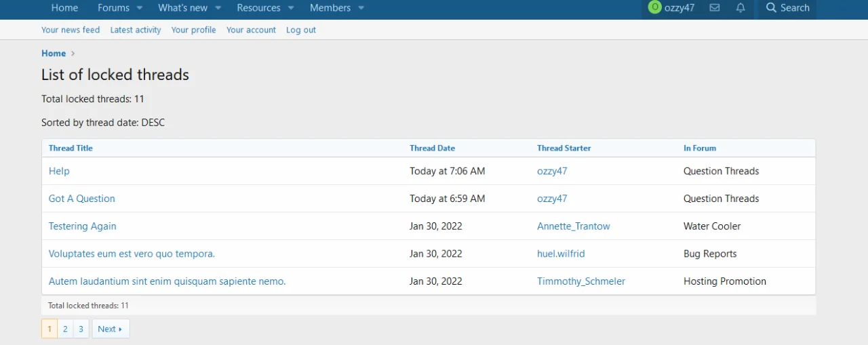Open the Got A Question thread
Viewport: 868px width, 345px height.
tap(82, 199)
